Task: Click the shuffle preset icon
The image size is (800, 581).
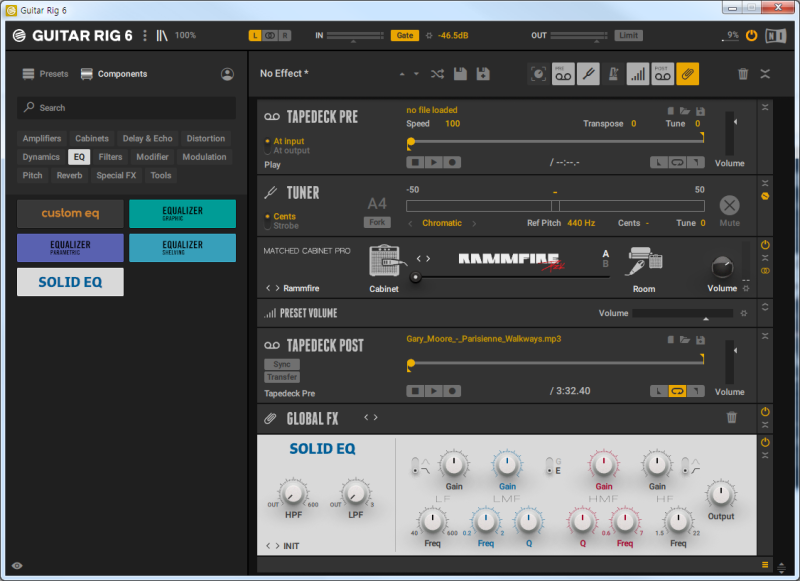Action: (x=437, y=74)
